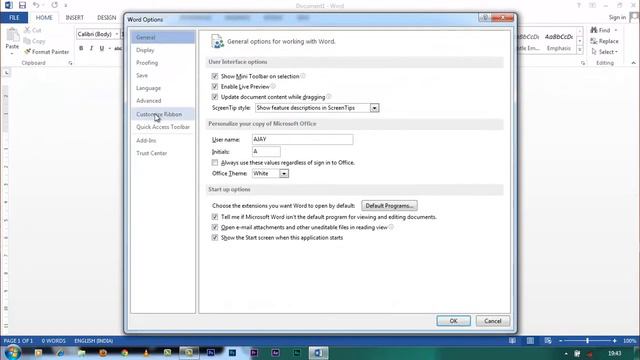640x360 pixels.
Task: Click the Find binoculars in Editing group
Action: click(x=600, y=30)
